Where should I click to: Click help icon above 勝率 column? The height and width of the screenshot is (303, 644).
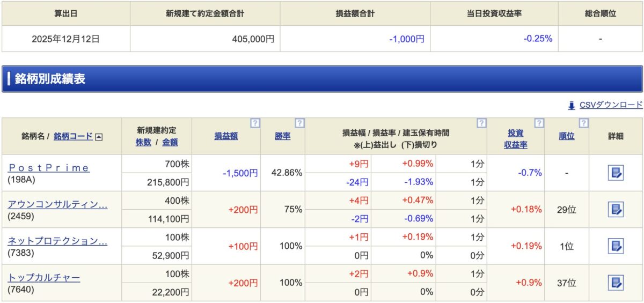tap(299, 123)
